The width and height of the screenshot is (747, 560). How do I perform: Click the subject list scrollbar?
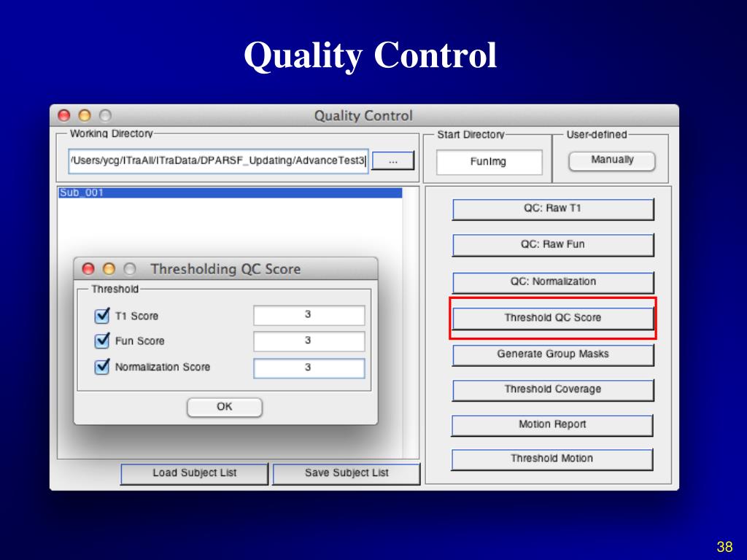click(x=410, y=323)
